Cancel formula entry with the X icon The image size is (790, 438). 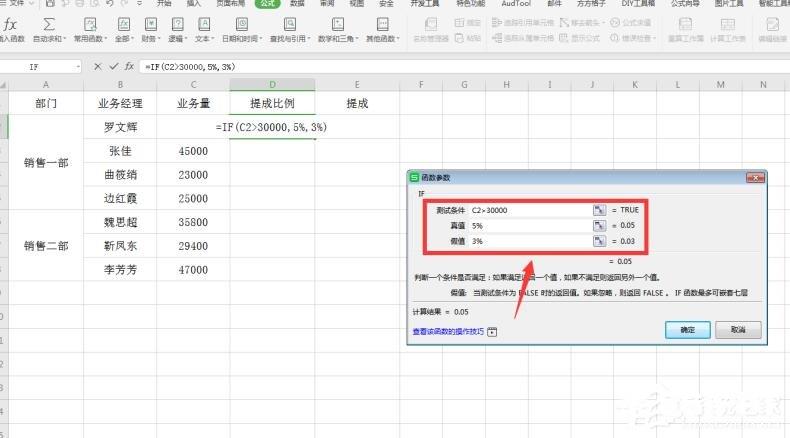pyautogui.click(x=98, y=67)
